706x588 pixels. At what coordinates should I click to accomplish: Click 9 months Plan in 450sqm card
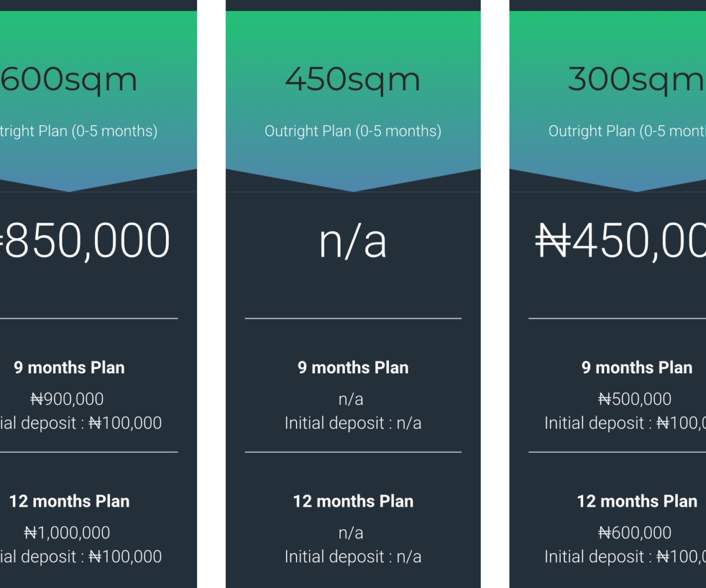353,367
